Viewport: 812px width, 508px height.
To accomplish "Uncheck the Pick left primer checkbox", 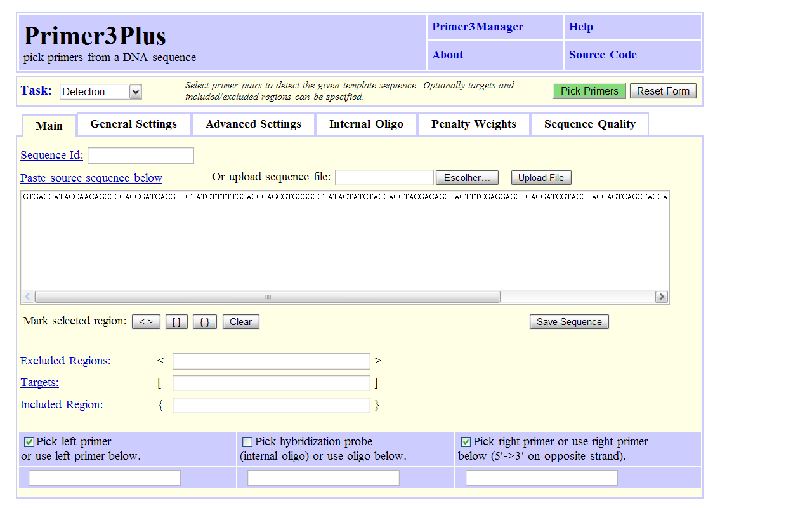I will (29, 442).
